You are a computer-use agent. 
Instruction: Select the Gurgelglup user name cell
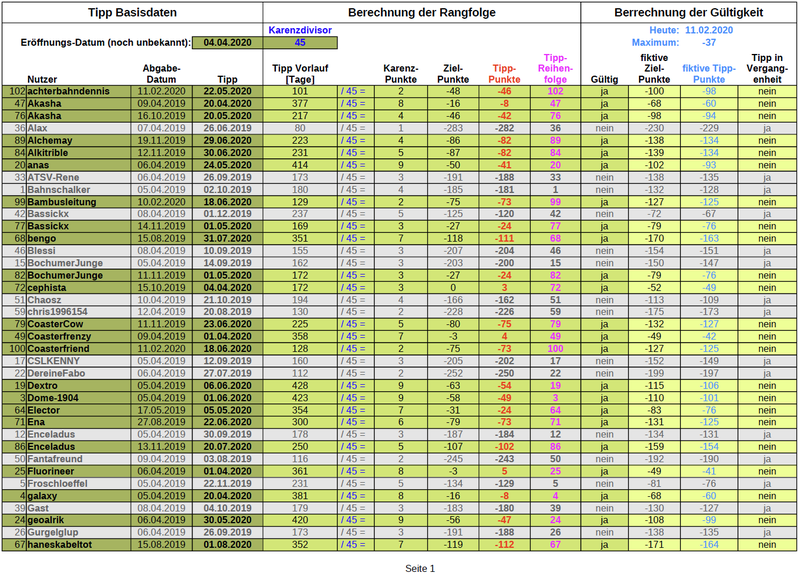point(79,532)
